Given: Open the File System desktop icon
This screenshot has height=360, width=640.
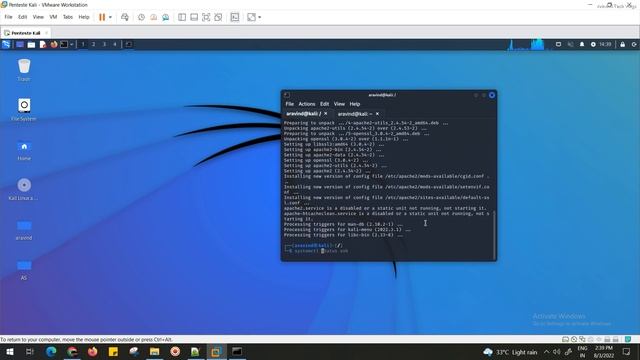Looking at the screenshot, I should [x=24, y=109].
